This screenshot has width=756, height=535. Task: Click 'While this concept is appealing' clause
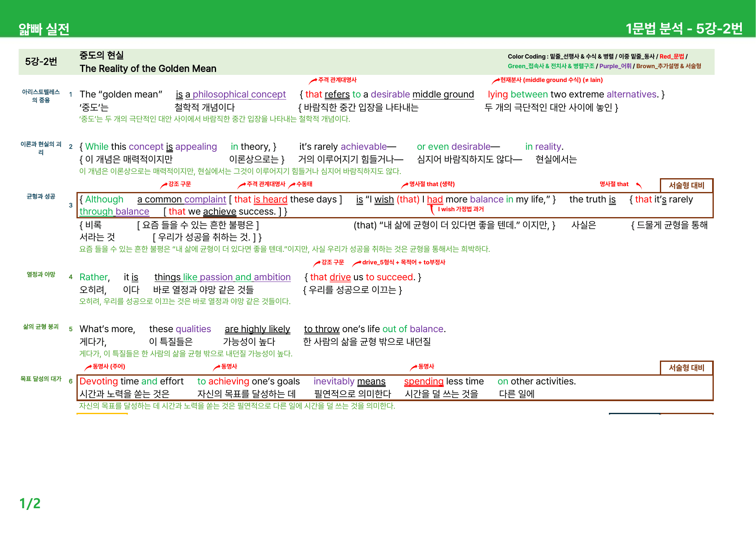[151, 147]
